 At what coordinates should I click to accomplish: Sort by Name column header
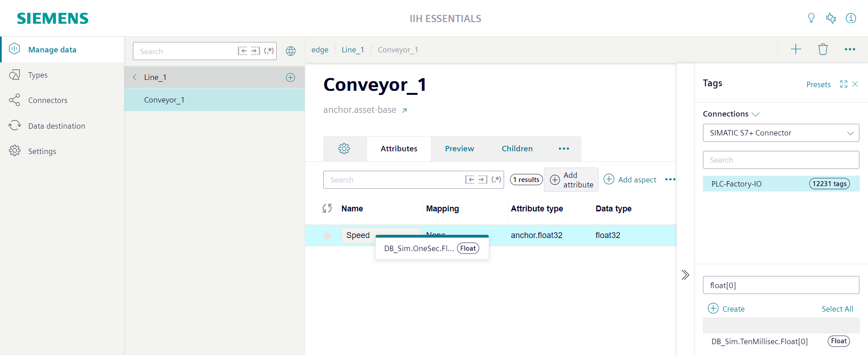coord(352,209)
